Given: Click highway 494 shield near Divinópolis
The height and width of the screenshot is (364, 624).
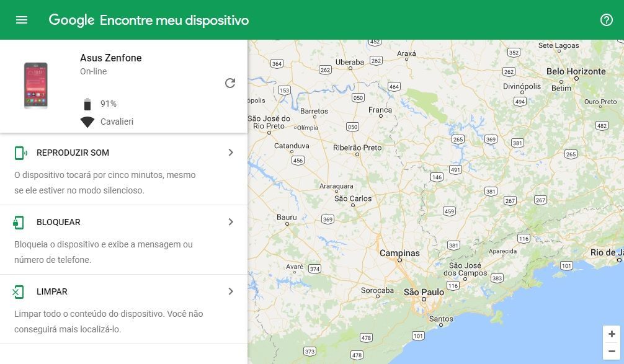Looking at the screenshot, I should [x=520, y=102].
